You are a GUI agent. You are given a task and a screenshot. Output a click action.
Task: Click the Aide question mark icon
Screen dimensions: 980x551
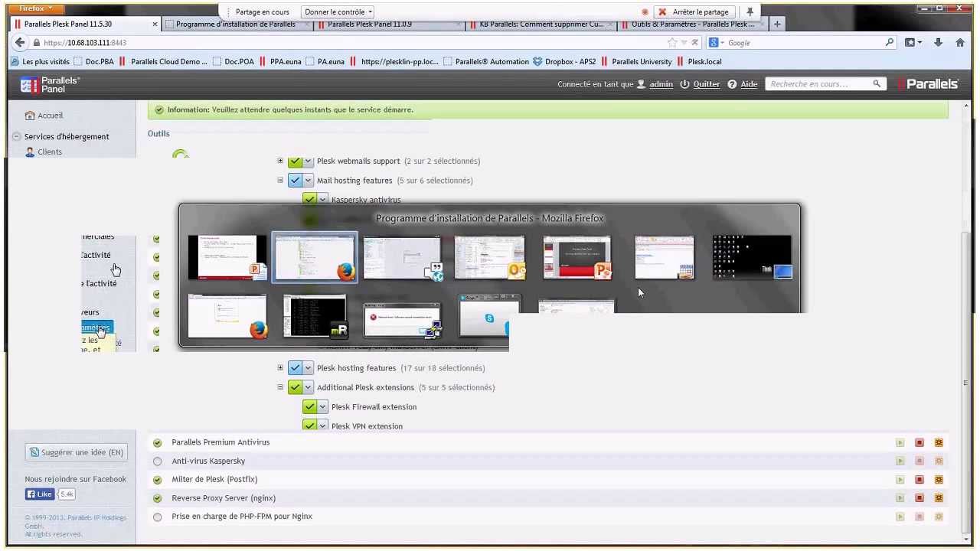[732, 84]
